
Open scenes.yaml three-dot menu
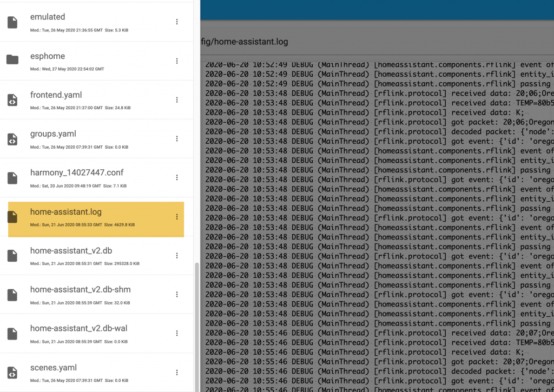(x=177, y=373)
